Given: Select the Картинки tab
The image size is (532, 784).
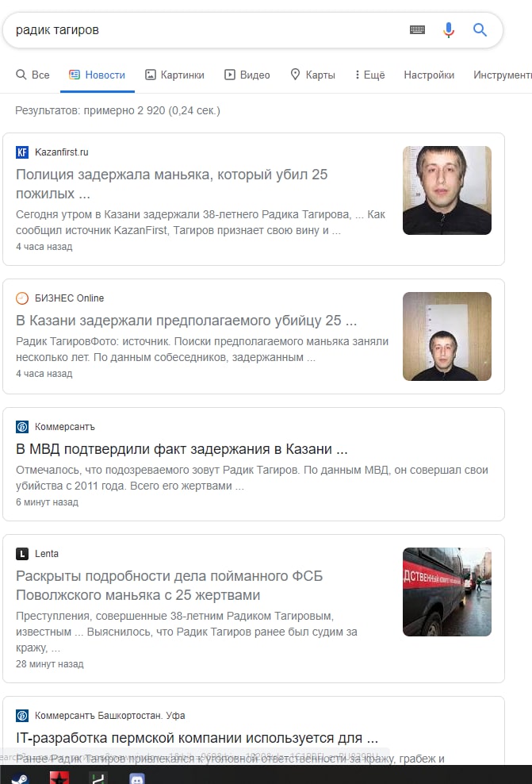Looking at the screenshot, I should tap(175, 75).
